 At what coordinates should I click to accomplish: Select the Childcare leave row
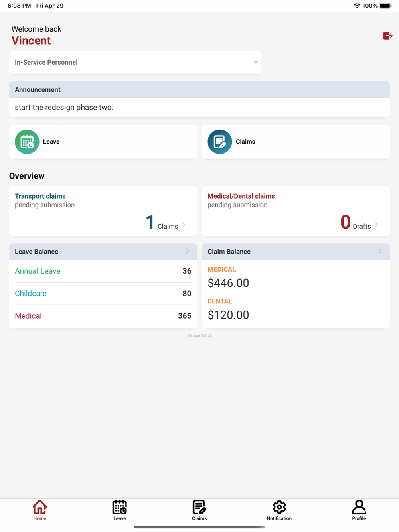click(103, 294)
